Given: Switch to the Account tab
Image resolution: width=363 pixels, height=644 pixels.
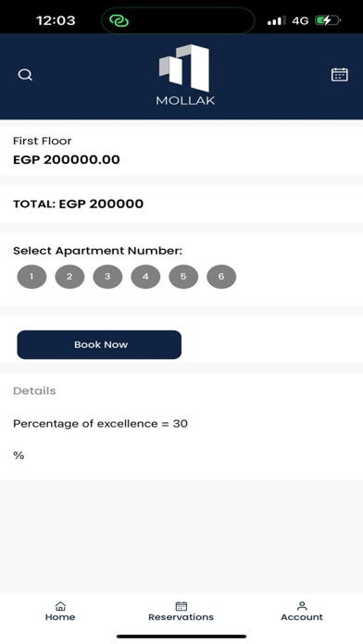Looking at the screenshot, I should tap(302, 611).
